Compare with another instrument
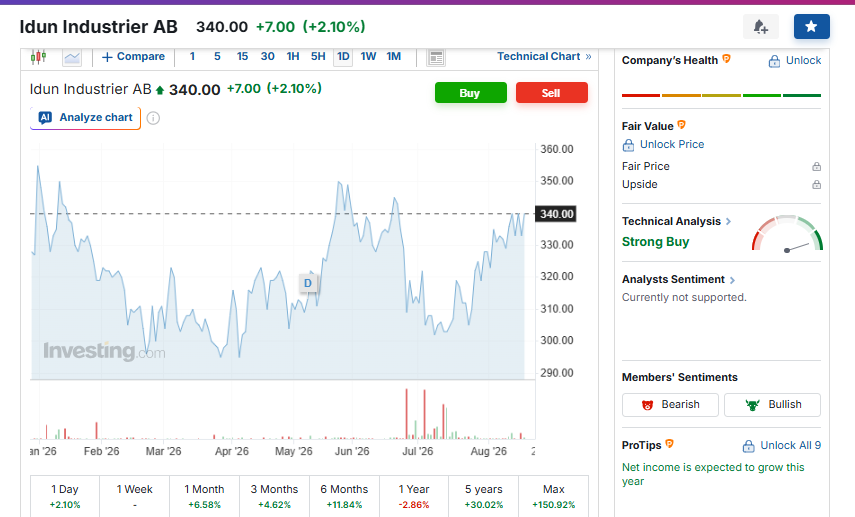 (133, 57)
